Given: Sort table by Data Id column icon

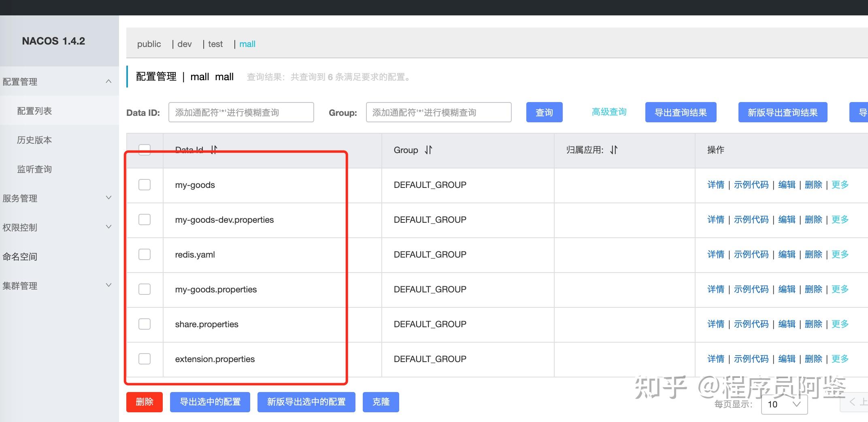Looking at the screenshot, I should tap(214, 150).
